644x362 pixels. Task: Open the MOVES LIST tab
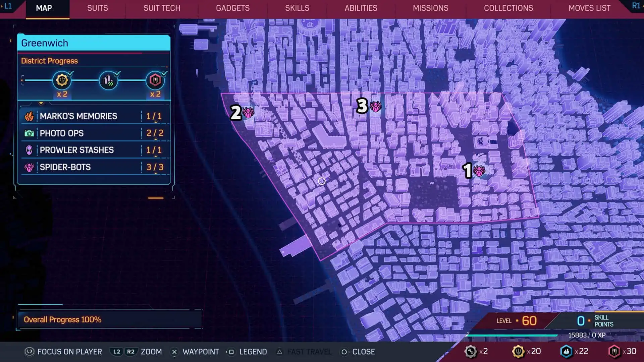pyautogui.click(x=589, y=8)
